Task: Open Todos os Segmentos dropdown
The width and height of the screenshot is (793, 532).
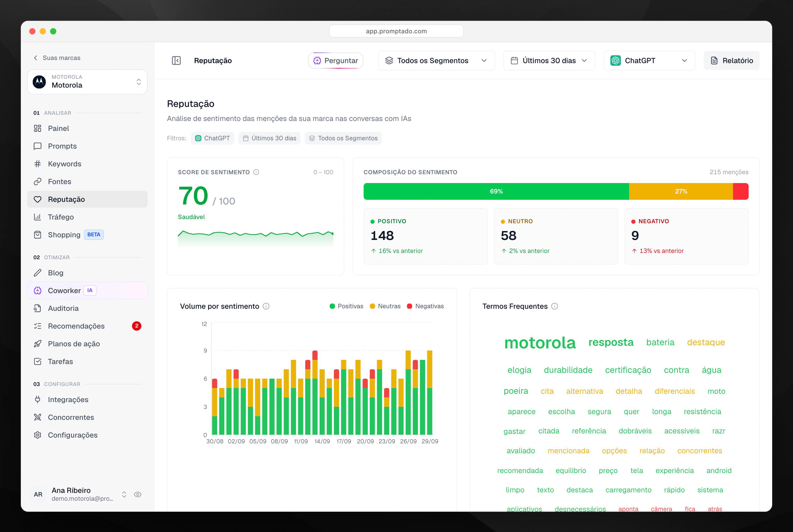Action: (x=436, y=61)
